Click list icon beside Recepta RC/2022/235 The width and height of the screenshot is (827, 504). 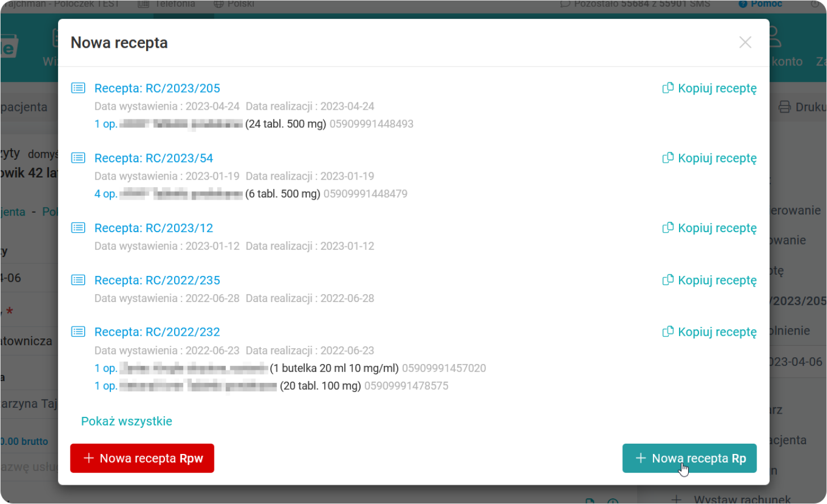[x=78, y=280]
